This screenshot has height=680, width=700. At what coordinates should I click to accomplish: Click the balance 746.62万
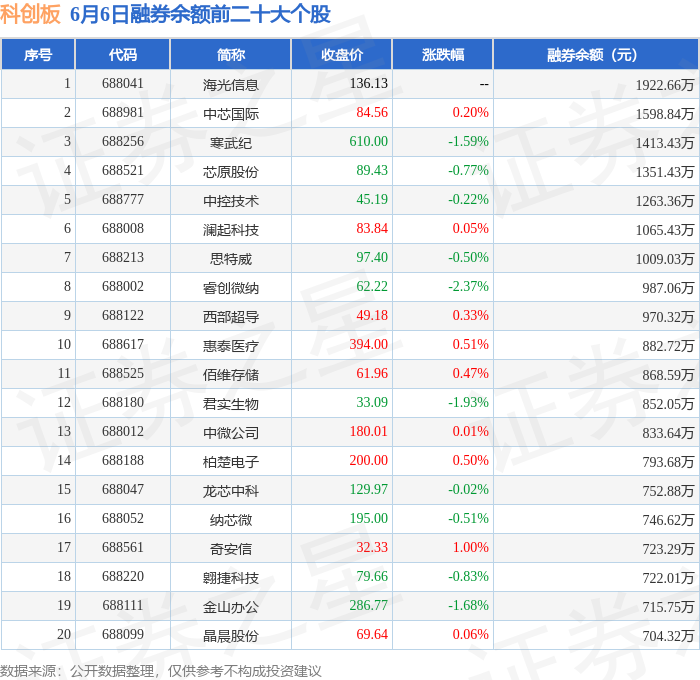pos(668,520)
